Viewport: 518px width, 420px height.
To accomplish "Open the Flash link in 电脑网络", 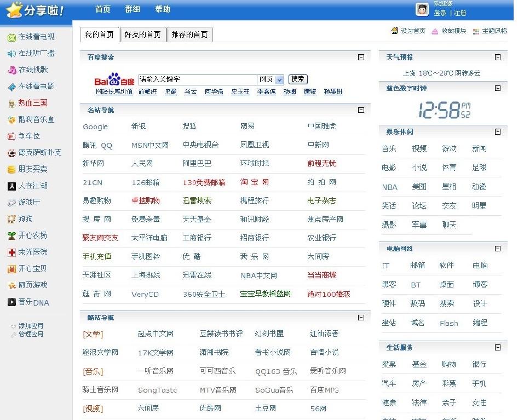I will (x=448, y=323).
